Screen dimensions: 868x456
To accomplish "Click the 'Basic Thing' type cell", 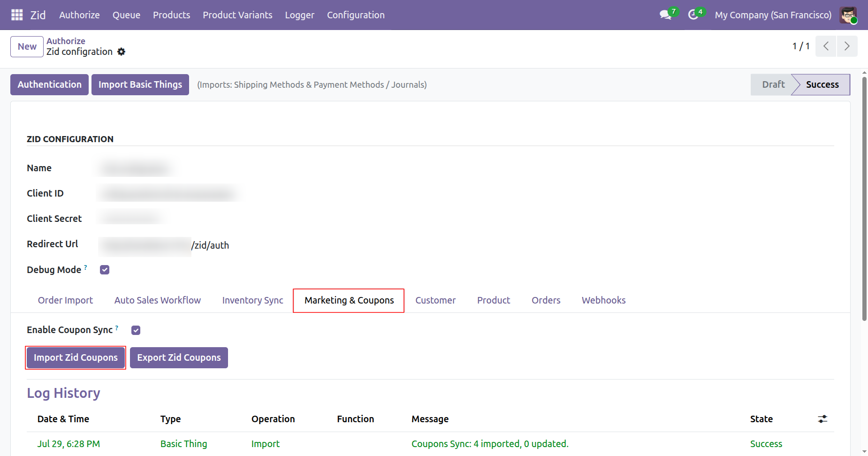I will pos(183,444).
